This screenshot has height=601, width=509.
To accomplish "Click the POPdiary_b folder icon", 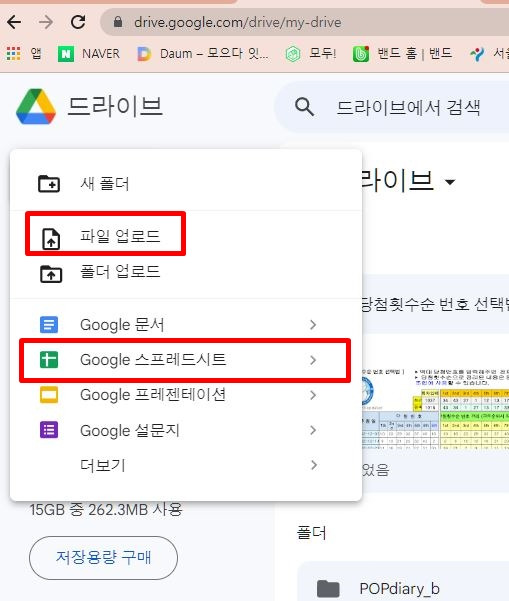I will tap(328, 589).
